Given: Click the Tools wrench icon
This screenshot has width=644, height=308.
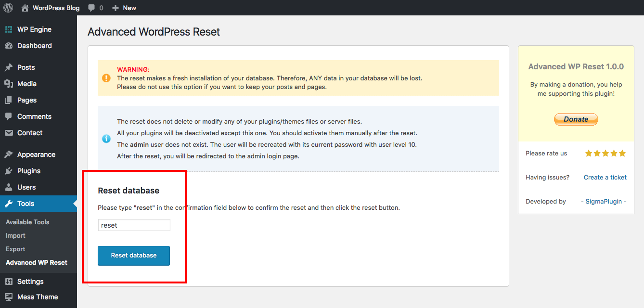Looking at the screenshot, I should pos(9,204).
